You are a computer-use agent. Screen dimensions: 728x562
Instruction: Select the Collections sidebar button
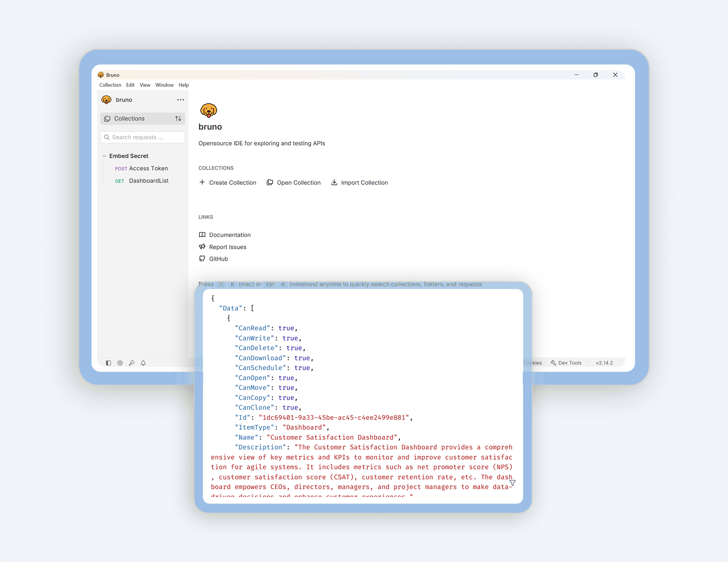[143, 118]
